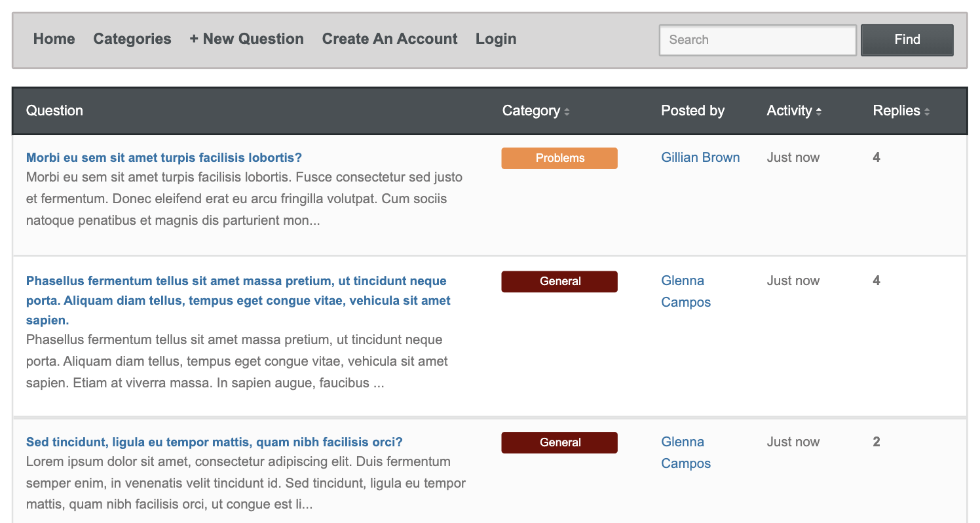View Gillian Brown's profile

700,157
